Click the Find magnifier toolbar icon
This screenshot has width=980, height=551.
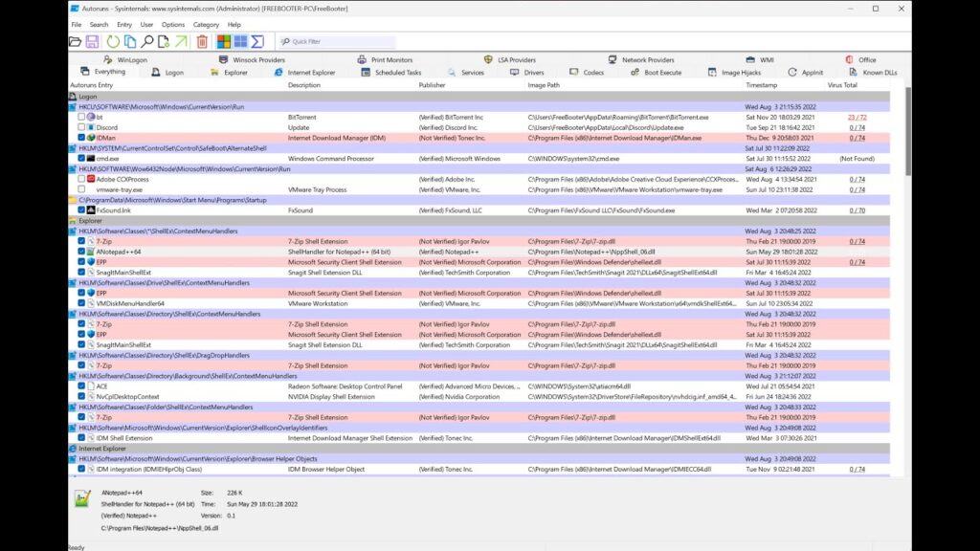pyautogui.click(x=147, y=42)
